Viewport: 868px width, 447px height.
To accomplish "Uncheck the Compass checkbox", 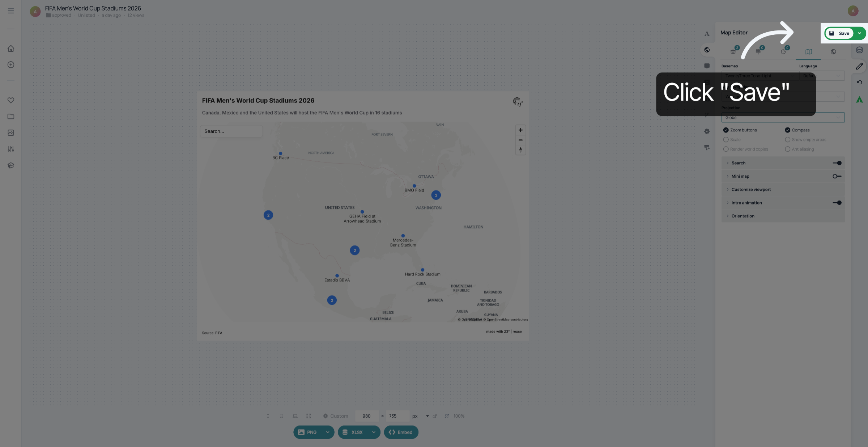I will tap(787, 130).
